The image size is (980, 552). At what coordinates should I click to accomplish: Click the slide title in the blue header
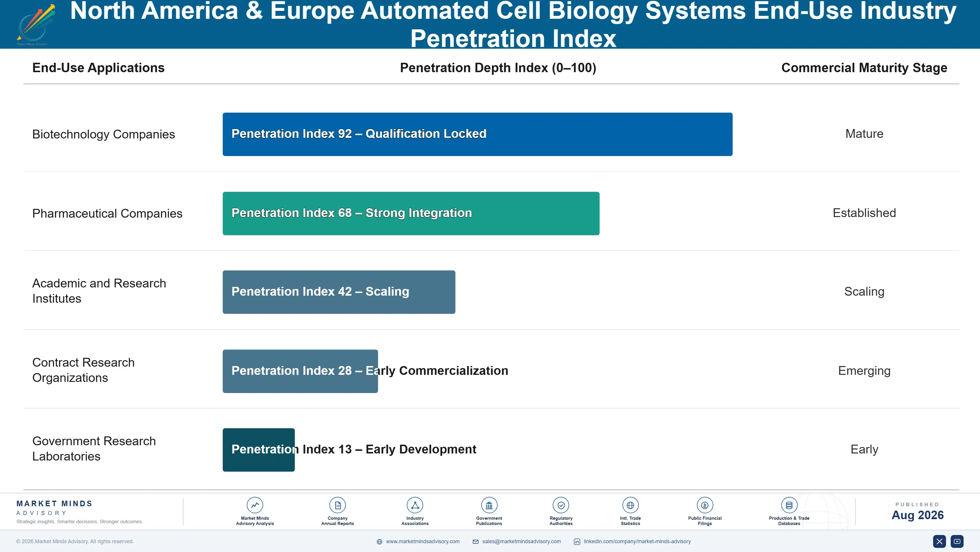513,24
